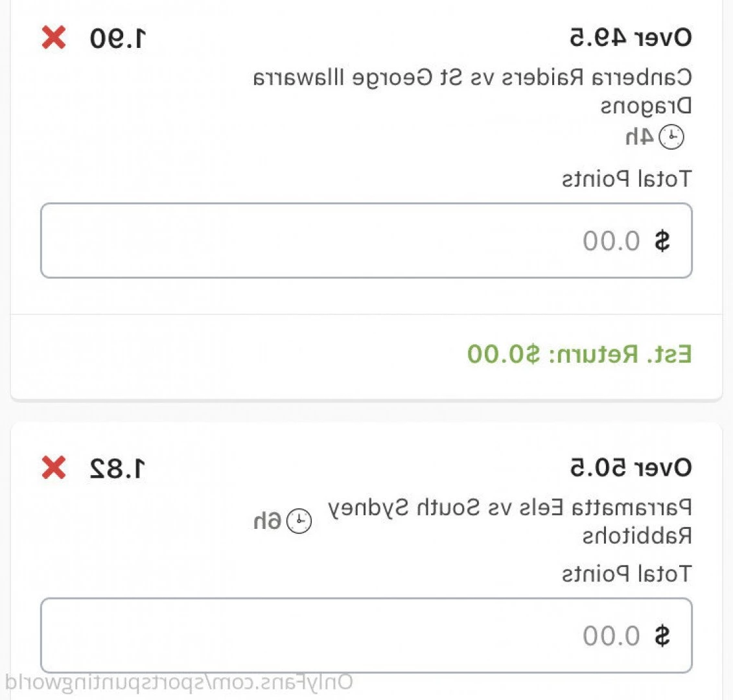The height and width of the screenshot is (700, 733).
Task: Remove the Over 49.5 bet with red X
Action: [54, 38]
